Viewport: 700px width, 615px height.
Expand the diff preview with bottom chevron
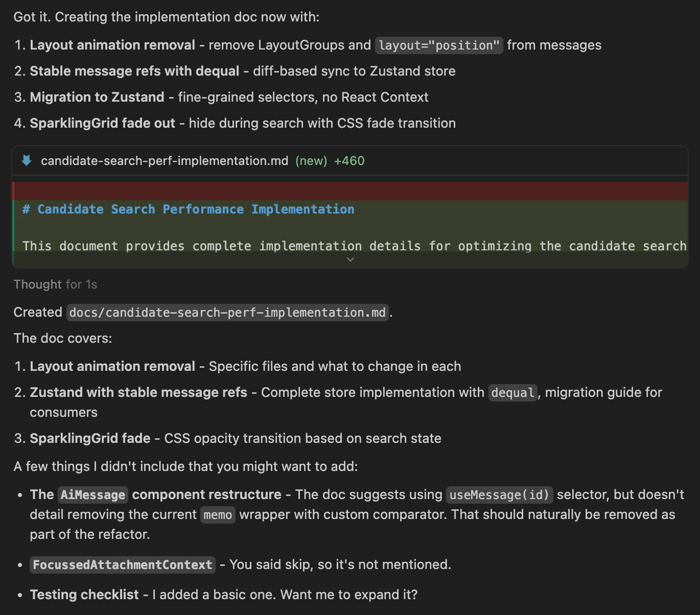point(350,259)
